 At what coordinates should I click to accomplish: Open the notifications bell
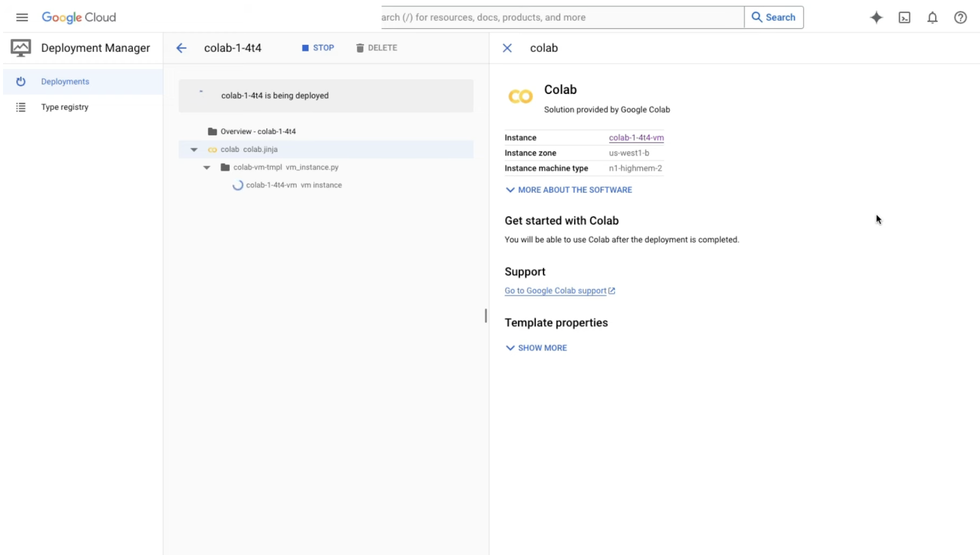pos(932,17)
